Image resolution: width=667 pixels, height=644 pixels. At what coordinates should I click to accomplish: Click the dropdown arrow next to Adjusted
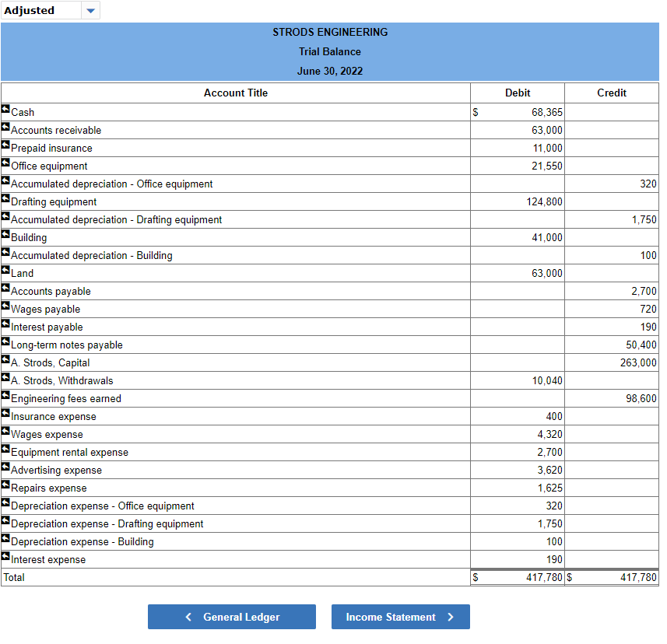[x=91, y=10]
